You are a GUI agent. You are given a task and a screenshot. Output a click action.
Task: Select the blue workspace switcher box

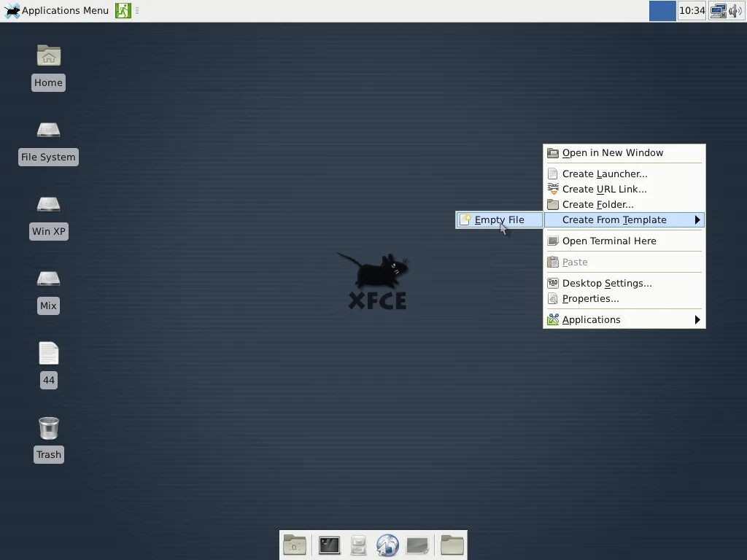pos(662,11)
